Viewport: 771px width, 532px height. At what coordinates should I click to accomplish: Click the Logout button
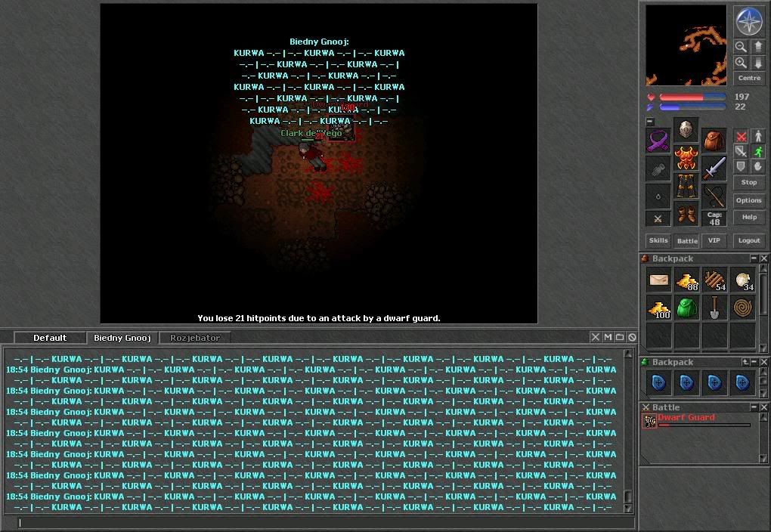coord(749,240)
